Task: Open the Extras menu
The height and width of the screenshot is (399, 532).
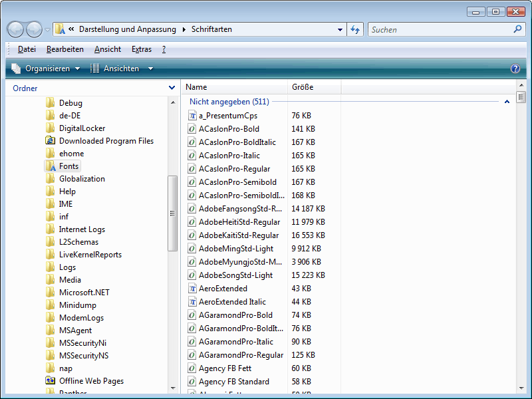Action: click(141, 49)
